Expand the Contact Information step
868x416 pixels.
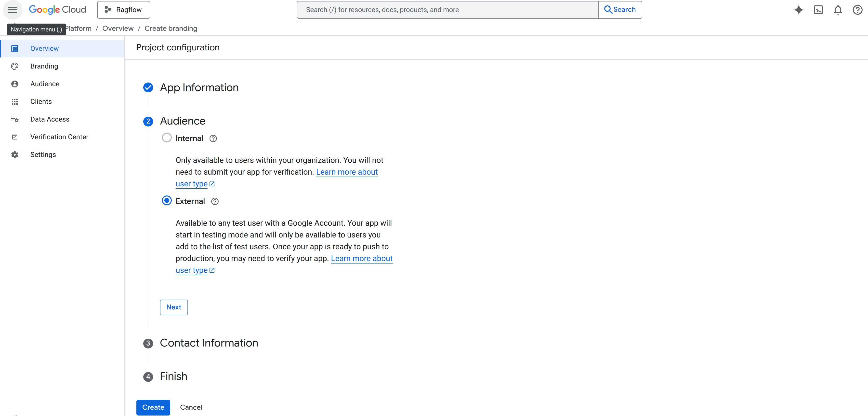coord(209,343)
